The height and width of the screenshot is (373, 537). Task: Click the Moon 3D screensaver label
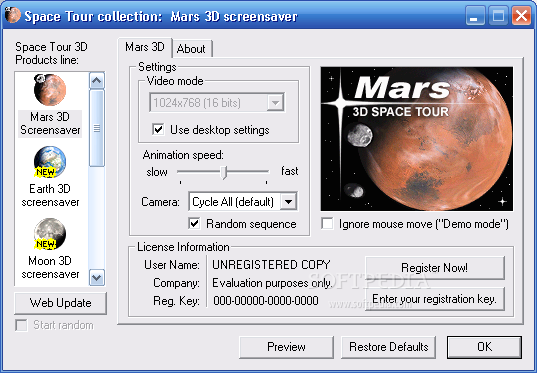click(x=50, y=268)
